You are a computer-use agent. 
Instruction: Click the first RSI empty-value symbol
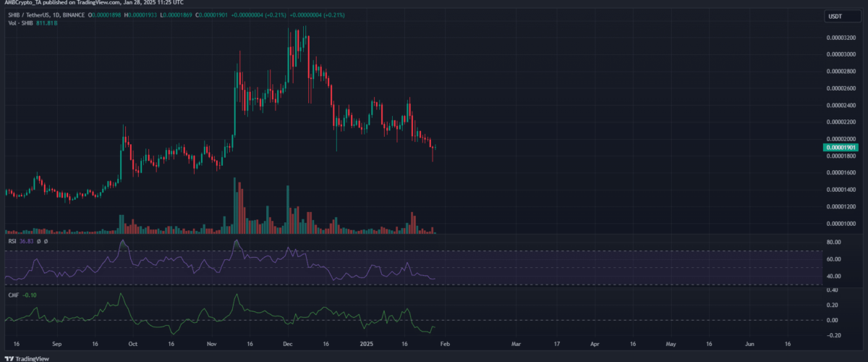(x=38, y=242)
